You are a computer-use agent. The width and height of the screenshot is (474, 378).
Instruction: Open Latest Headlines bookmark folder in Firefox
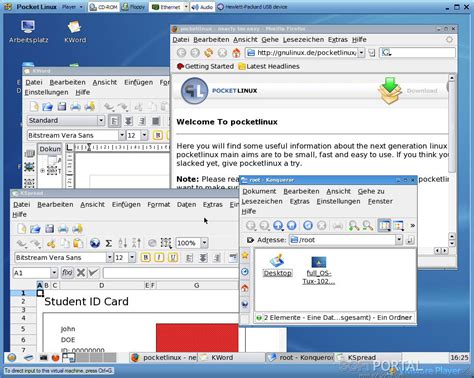pos(269,66)
